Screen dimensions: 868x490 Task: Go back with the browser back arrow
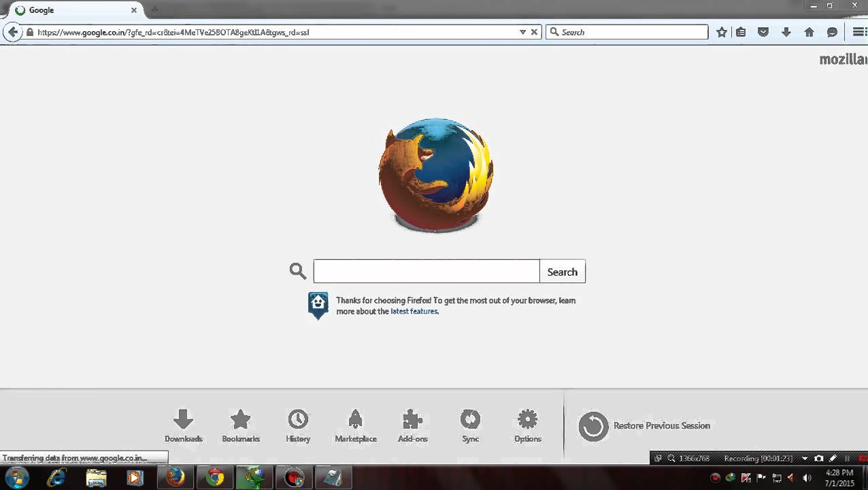pos(12,32)
